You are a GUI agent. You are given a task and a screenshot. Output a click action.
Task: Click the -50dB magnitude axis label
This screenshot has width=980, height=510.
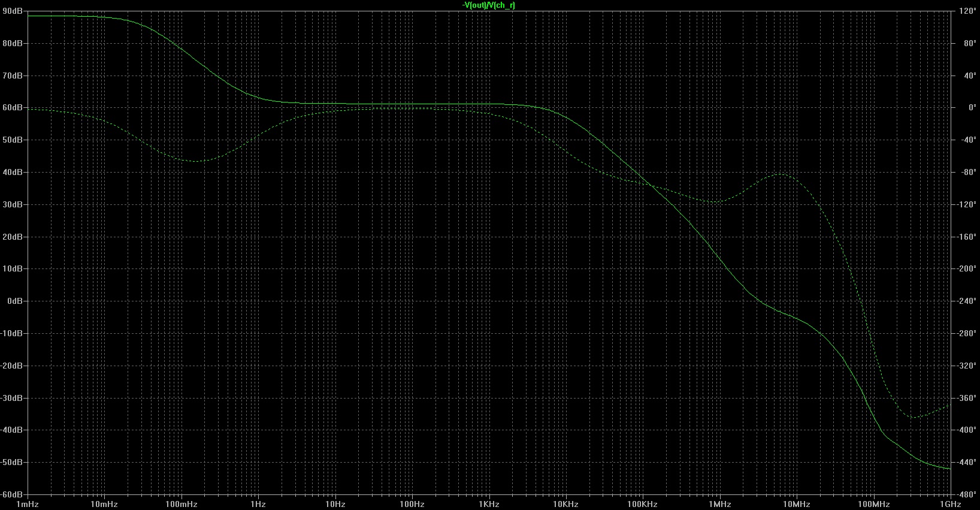(x=11, y=462)
